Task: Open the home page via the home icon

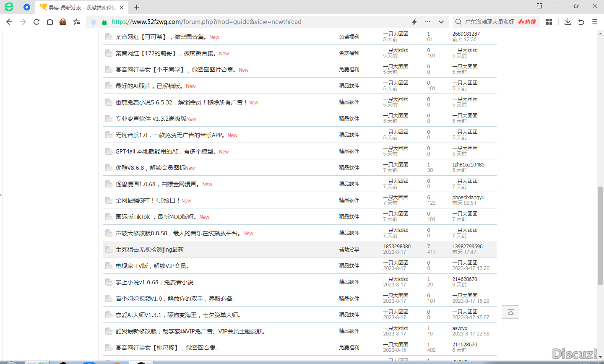Action: click(50, 22)
